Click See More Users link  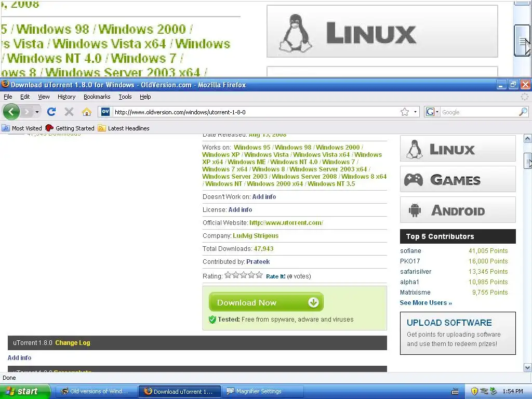click(x=426, y=303)
